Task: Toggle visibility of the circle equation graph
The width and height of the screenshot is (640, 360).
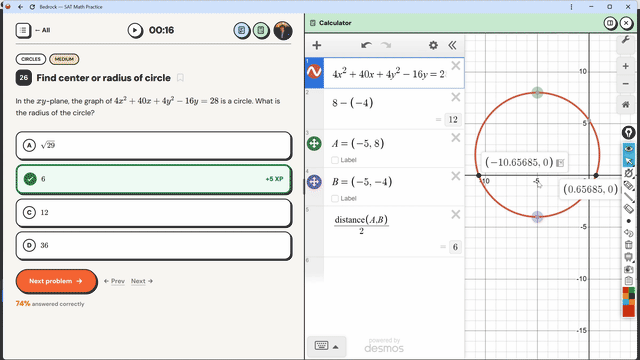Action: pos(314,72)
